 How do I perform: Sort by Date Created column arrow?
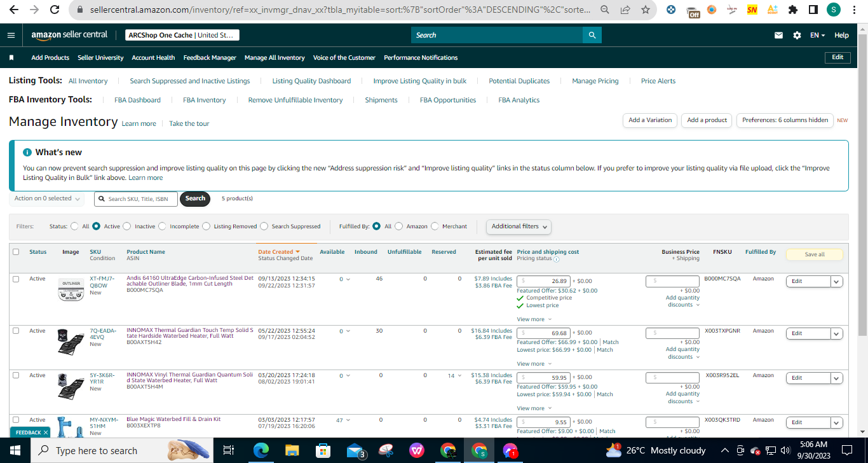(297, 252)
